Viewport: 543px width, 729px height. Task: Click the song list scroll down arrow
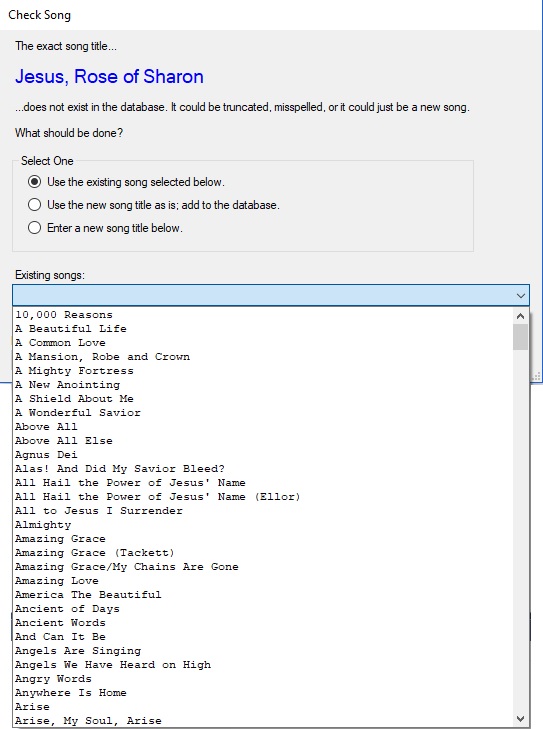tap(521, 719)
